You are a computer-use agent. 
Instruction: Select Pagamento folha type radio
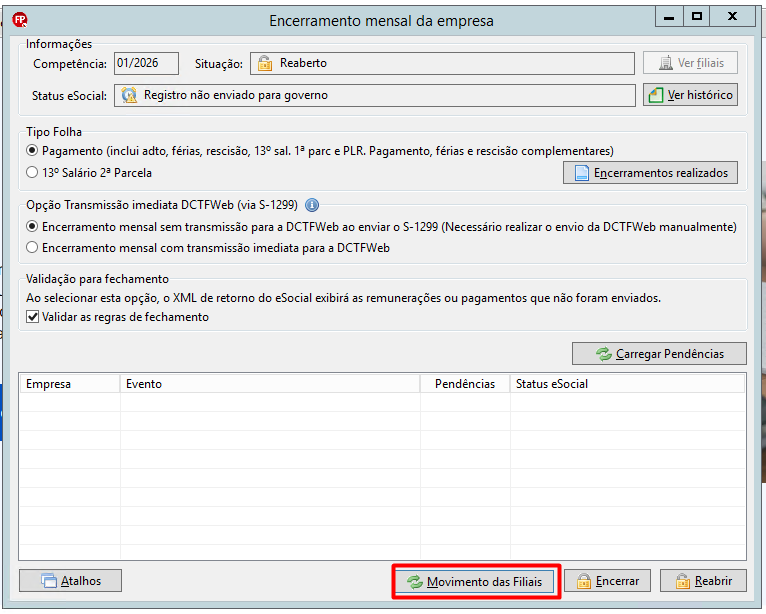(32, 150)
